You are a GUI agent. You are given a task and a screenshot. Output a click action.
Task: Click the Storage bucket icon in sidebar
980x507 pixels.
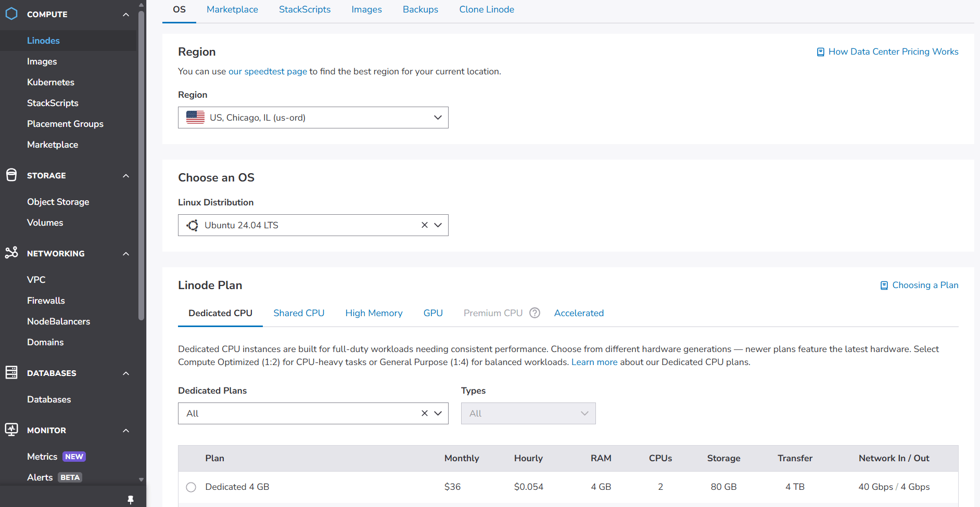(11, 175)
